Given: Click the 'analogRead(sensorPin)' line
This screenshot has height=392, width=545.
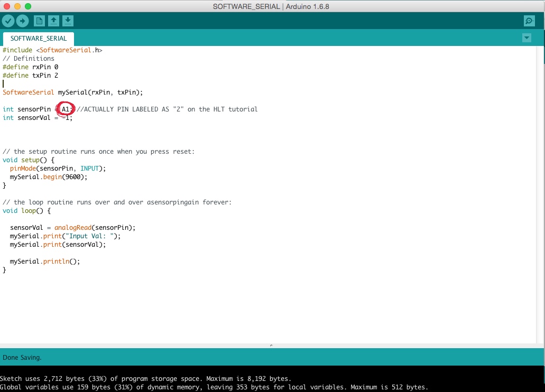Looking at the screenshot, I should point(72,228).
